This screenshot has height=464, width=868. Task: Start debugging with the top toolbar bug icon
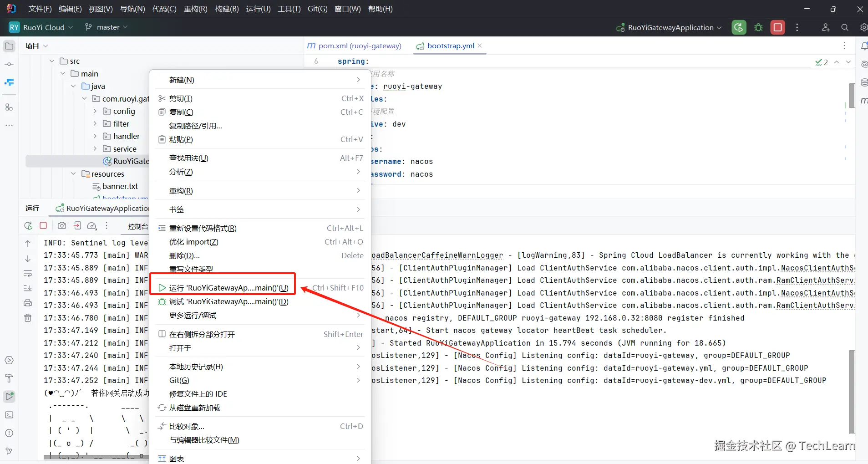tap(758, 27)
